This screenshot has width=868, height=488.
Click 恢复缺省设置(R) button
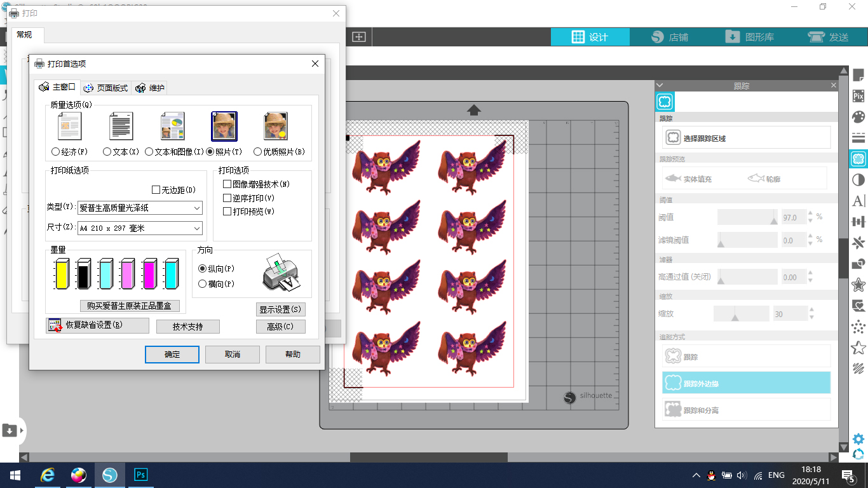coord(97,325)
